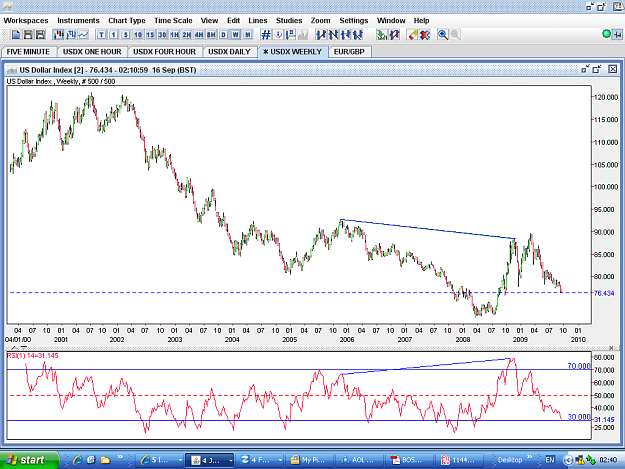The height and width of the screenshot is (469, 625).
Task: Select the monthly (M) time scale
Action: point(248,35)
